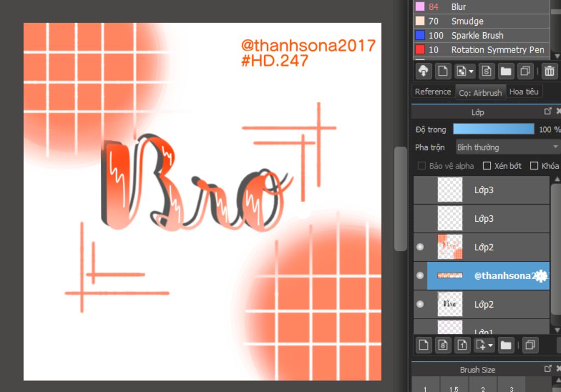Open the add layer plus dropdown
Image resolution: width=561 pixels, height=392 pixels.
click(x=484, y=345)
